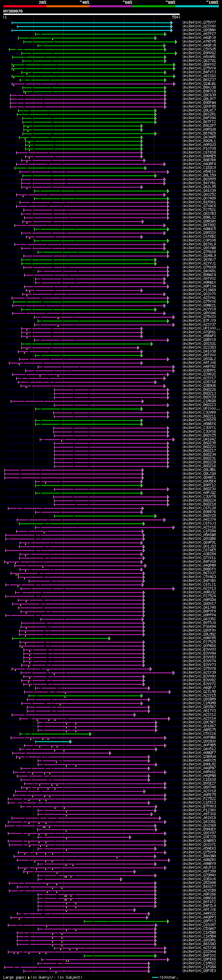Click the UniRef100_Q9FPI3 label

(x=199, y=921)
